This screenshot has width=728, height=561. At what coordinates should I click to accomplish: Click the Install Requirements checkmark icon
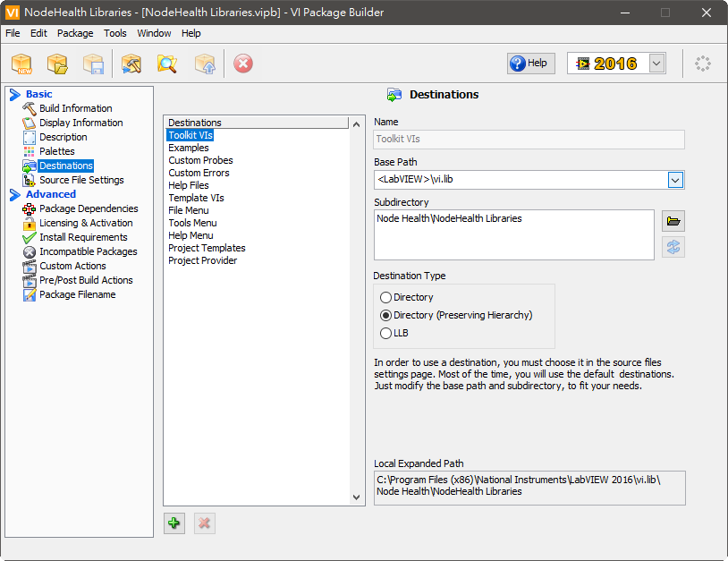30,238
